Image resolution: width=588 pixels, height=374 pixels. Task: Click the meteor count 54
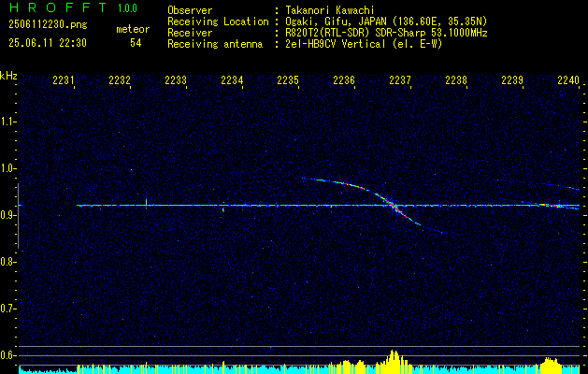(x=136, y=43)
